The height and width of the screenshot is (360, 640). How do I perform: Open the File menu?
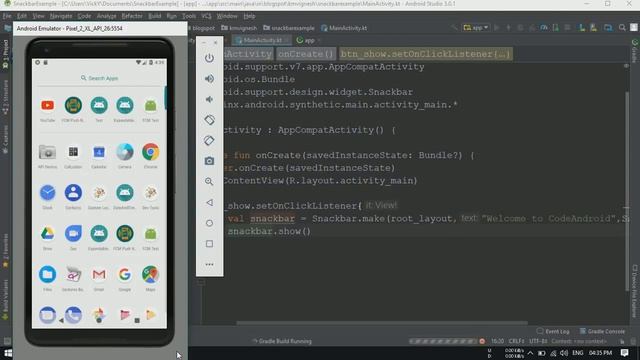[x=7, y=16]
